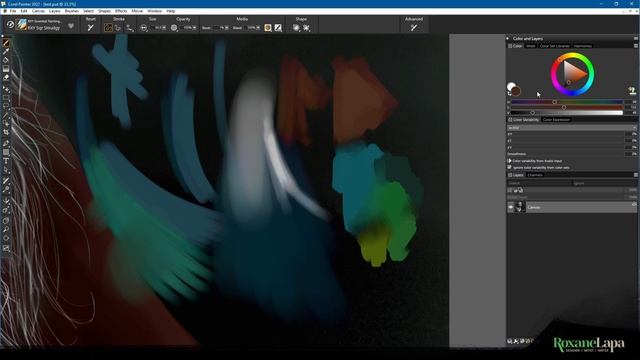640x360 pixels.
Task: Select the Interactive Gradient tool
Action: click(6, 69)
